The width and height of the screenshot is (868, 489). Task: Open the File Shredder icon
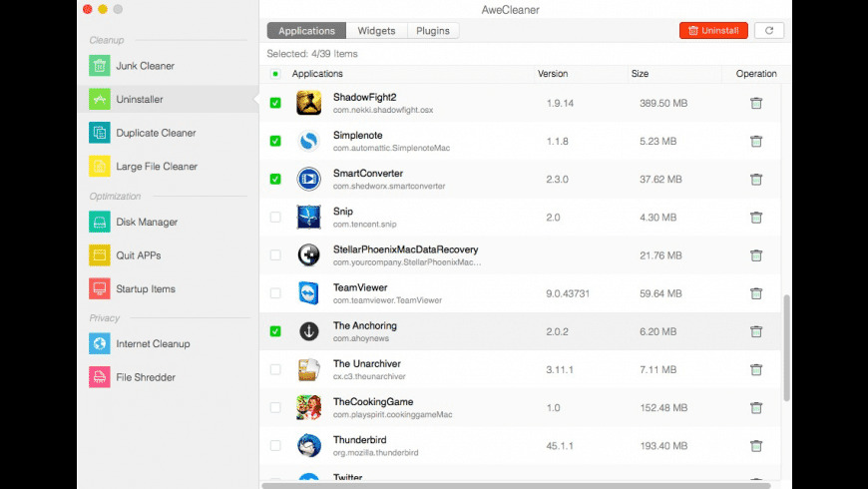[x=99, y=377]
